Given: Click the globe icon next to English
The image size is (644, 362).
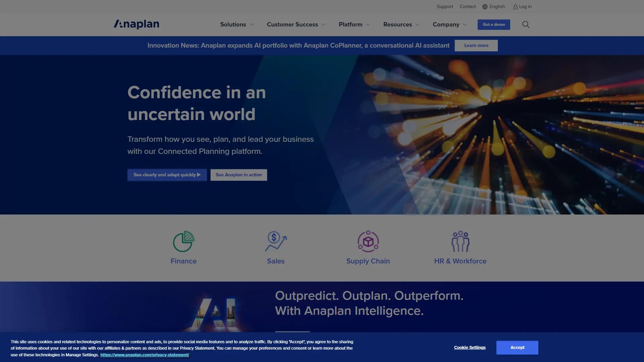Looking at the screenshot, I should 484,6.
